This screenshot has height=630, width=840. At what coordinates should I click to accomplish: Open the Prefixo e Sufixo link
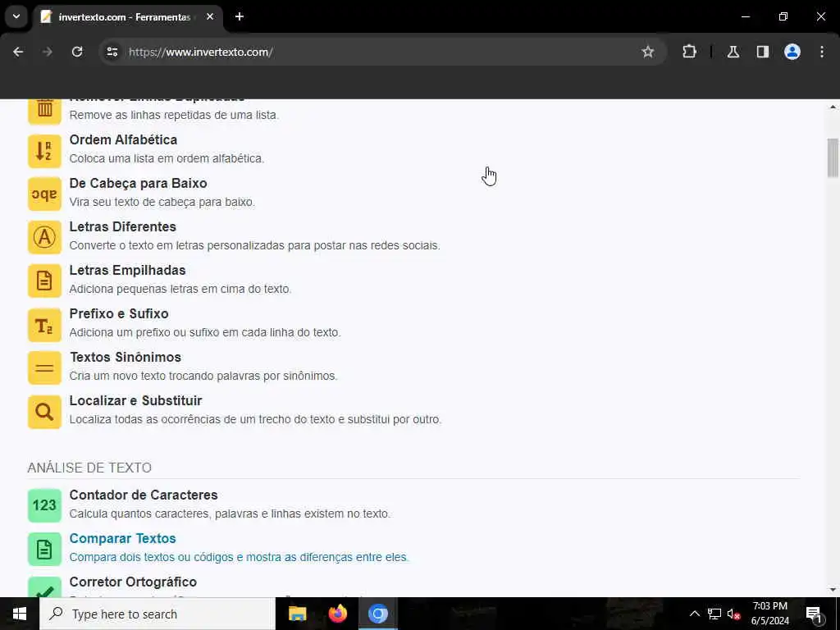(x=119, y=313)
